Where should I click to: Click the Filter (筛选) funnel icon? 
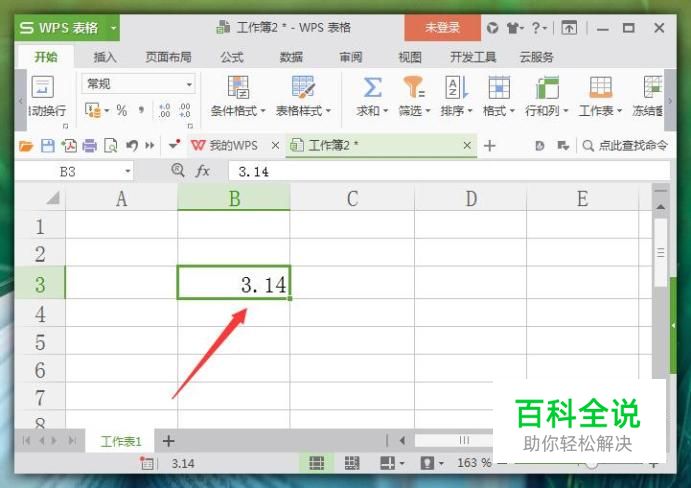414,87
